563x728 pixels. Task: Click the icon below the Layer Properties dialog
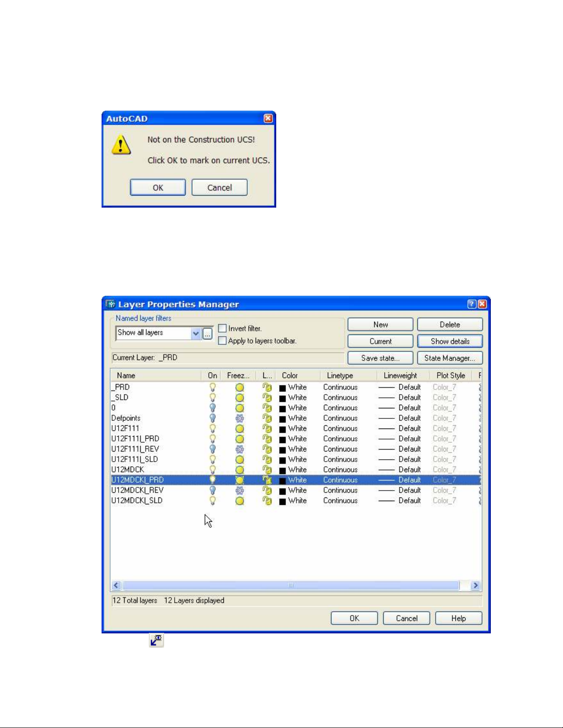(x=156, y=640)
